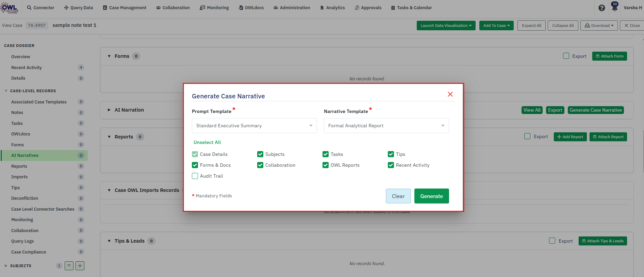Screen dimensions: 644x277
Task: Click the Generate Case Narrative button in AI Narration
Action: click(596, 110)
